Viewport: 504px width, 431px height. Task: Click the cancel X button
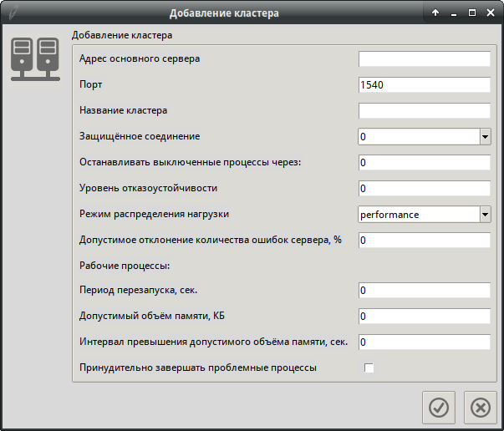(x=480, y=407)
